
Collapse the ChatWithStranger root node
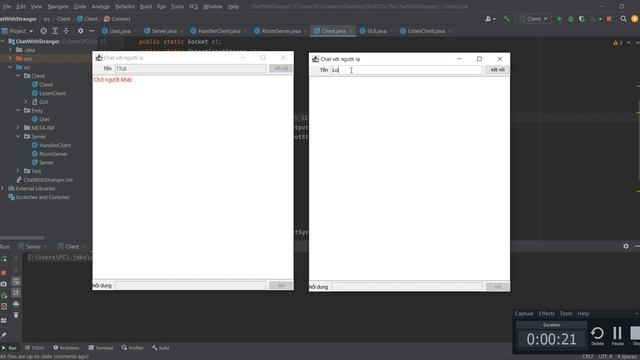(3, 41)
